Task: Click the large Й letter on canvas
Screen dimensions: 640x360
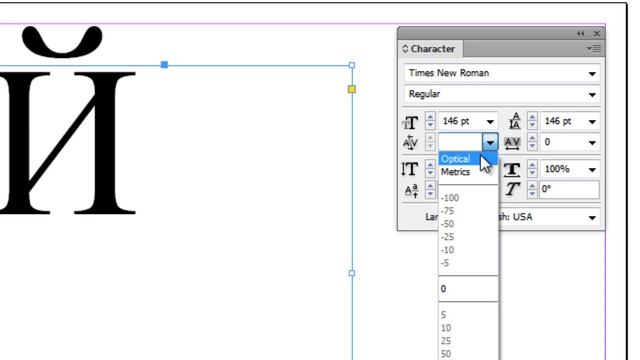Action: coord(67,120)
